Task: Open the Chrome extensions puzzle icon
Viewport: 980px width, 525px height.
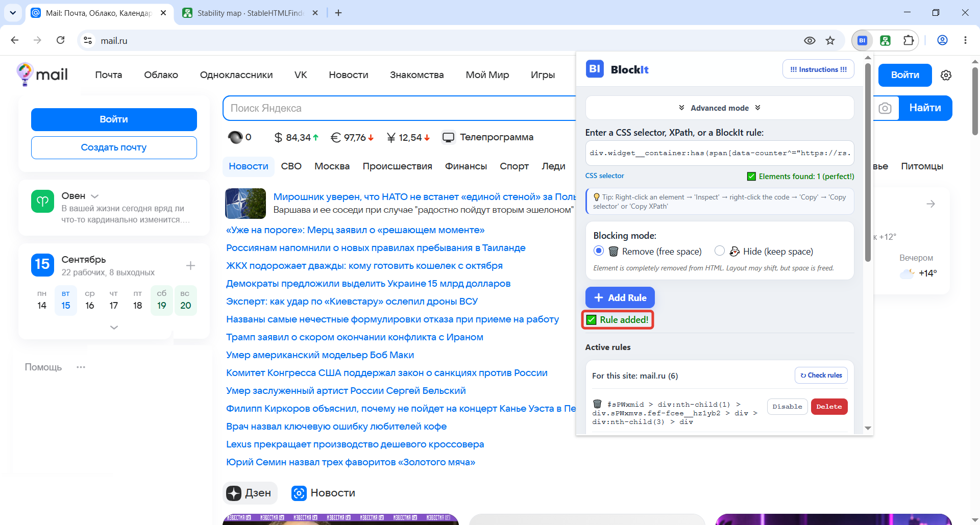Action: (909, 40)
